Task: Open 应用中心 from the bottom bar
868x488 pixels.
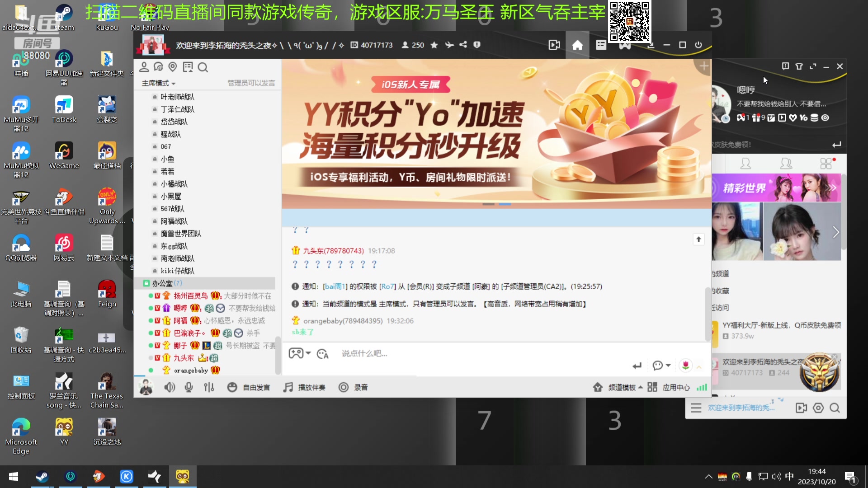Action: click(x=676, y=387)
